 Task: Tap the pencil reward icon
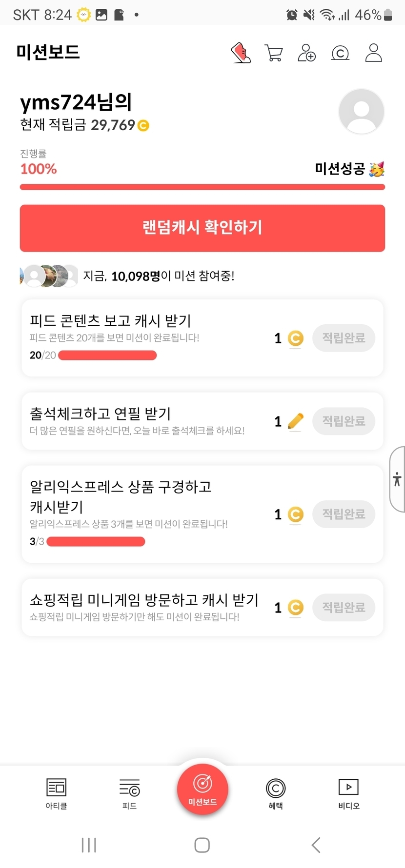(x=295, y=421)
